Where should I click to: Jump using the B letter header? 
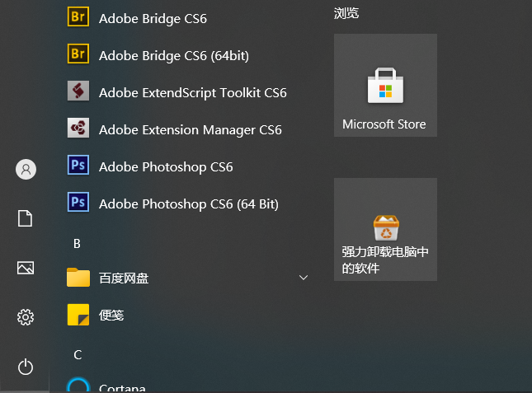pyautogui.click(x=77, y=243)
